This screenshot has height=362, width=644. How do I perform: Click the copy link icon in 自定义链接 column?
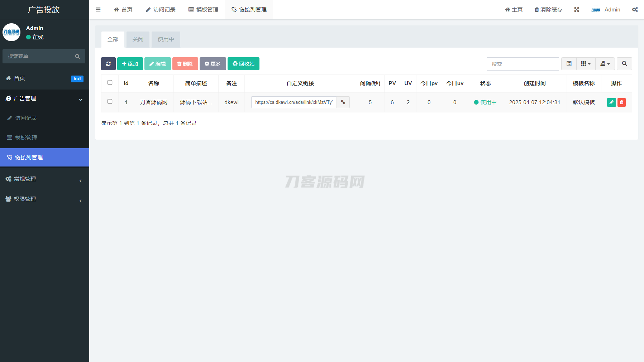(x=343, y=102)
